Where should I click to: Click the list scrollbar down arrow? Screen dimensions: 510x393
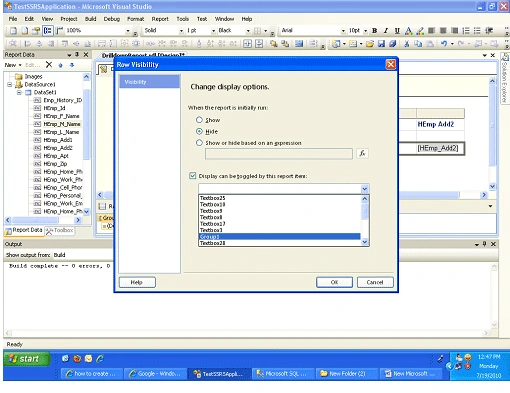(x=365, y=242)
